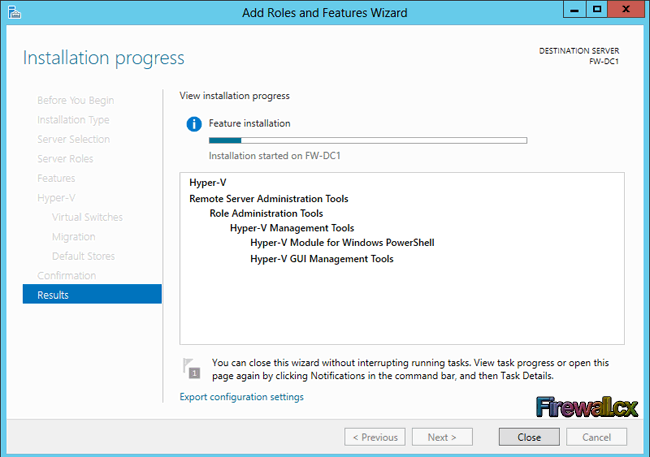Select Server Roles step

coord(65,159)
